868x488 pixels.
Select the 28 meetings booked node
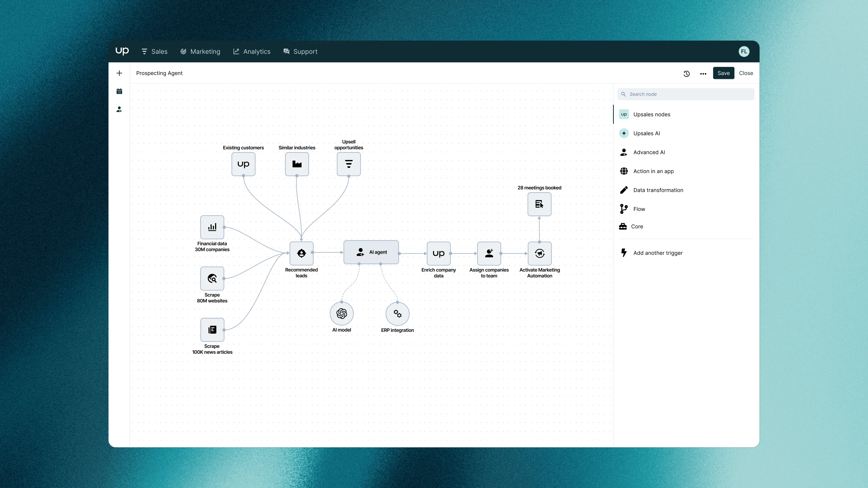[539, 204]
